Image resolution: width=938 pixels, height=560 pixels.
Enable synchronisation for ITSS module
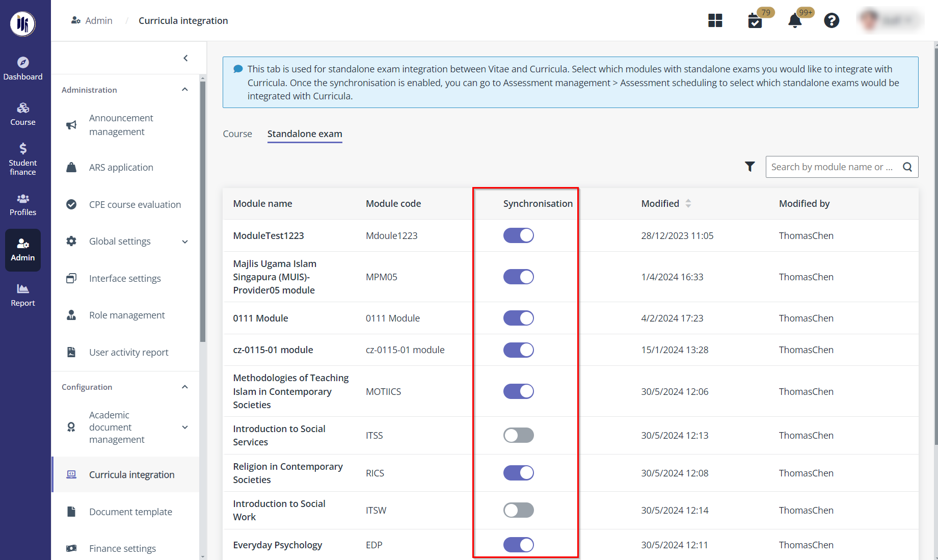(x=518, y=435)
